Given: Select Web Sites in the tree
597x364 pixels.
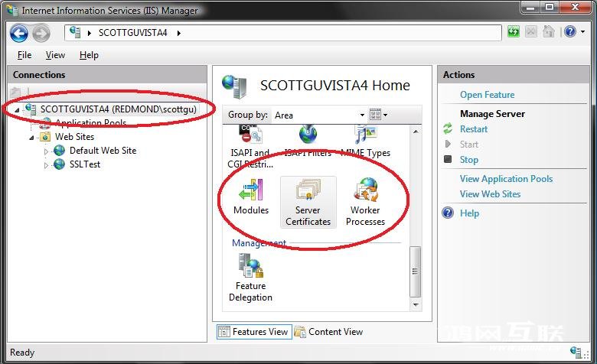Looking at the screenshot, I should (x=74, y=137).
